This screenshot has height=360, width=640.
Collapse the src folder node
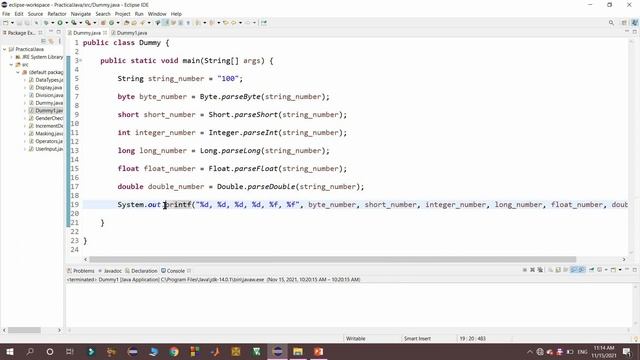11,64
